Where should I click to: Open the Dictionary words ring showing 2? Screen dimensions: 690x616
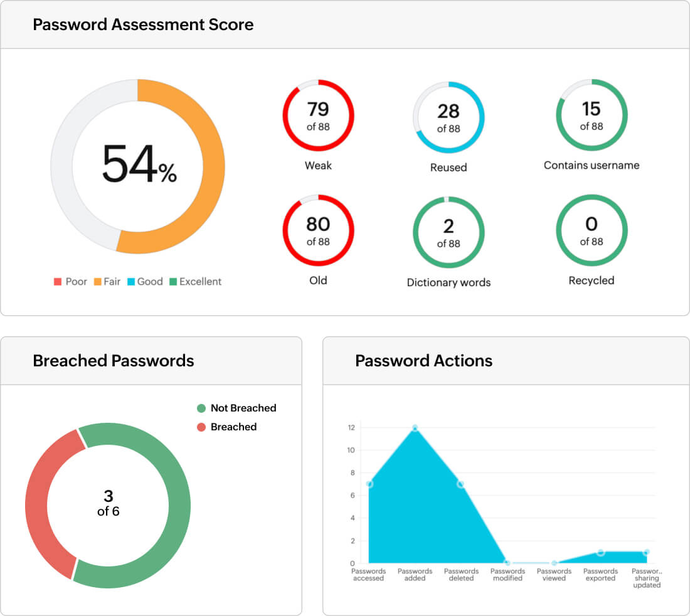click(x=449, y=232)
